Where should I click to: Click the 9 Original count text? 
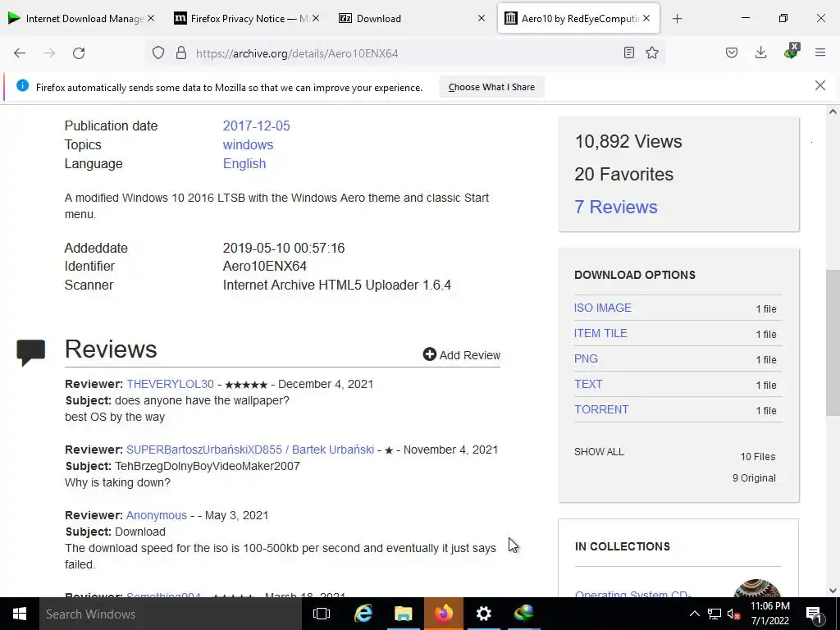754,478
